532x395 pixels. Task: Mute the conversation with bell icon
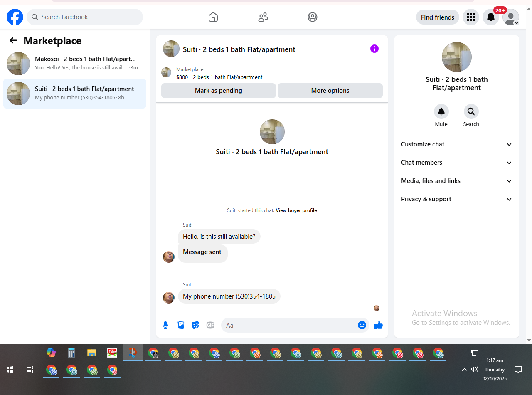[x=441, y=111]
